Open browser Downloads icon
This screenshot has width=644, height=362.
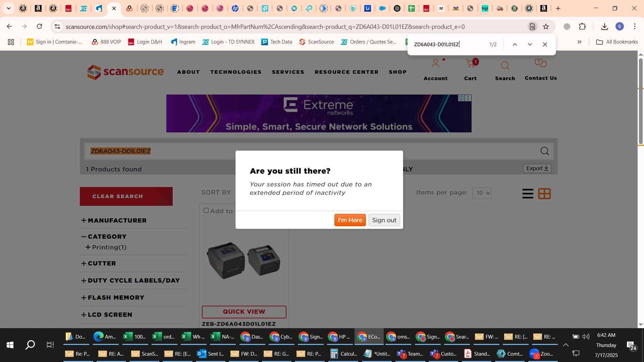point(604,26)
